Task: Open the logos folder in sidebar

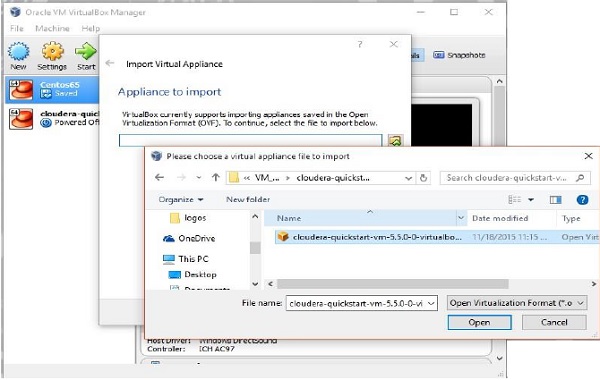Action: pos(188,218)
